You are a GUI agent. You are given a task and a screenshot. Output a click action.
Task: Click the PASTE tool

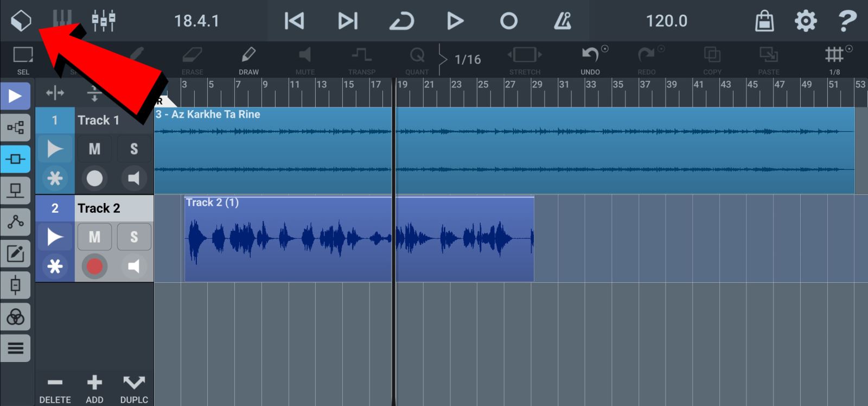(x=769, y=60)
